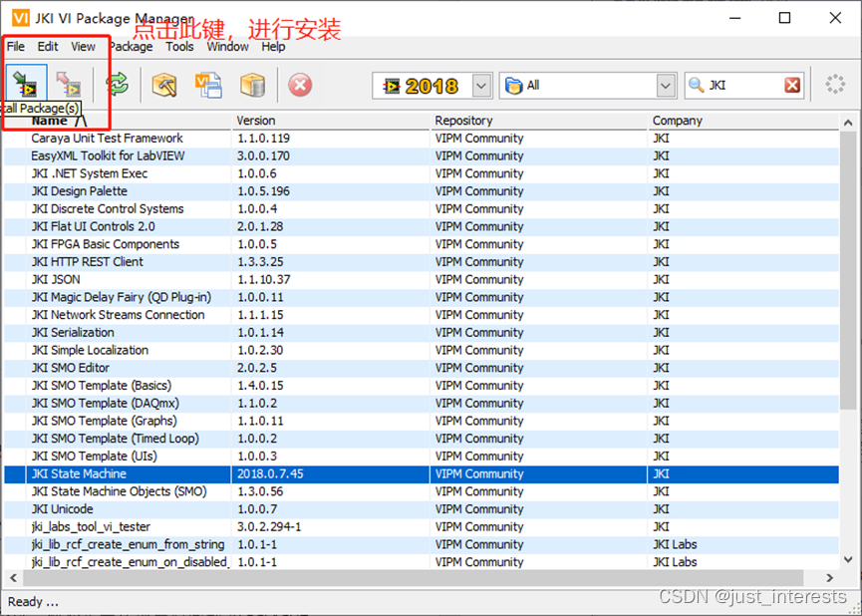Click the Uninstall Package(s) toolbar icon
Viewport: 862px width, 616px height.
click(x=70, y=84)
